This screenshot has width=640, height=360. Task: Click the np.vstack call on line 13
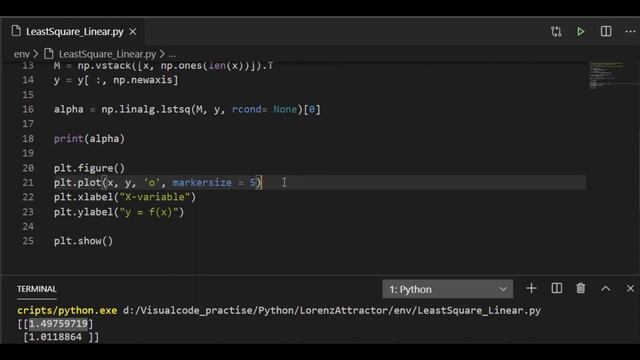click(x=104, y=66)
